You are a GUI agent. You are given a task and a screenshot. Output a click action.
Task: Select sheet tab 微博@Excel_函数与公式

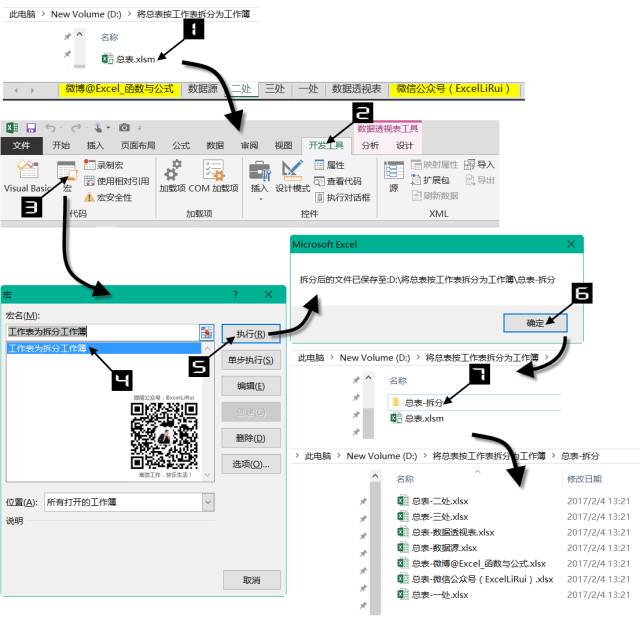click(120, 89)
